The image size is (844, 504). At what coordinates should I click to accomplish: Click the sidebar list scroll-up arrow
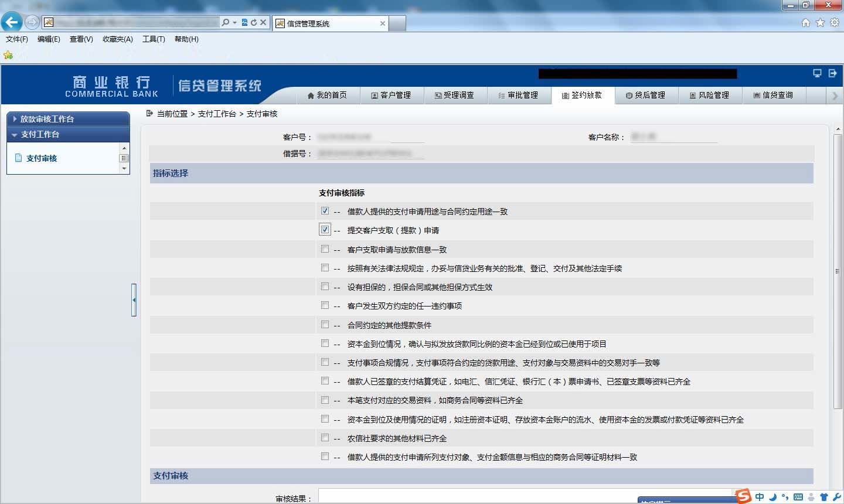pos(124,148)
